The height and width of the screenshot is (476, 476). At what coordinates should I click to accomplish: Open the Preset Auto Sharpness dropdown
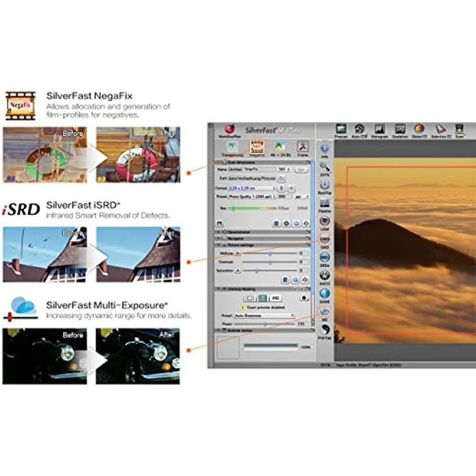(x=264, y=316)
